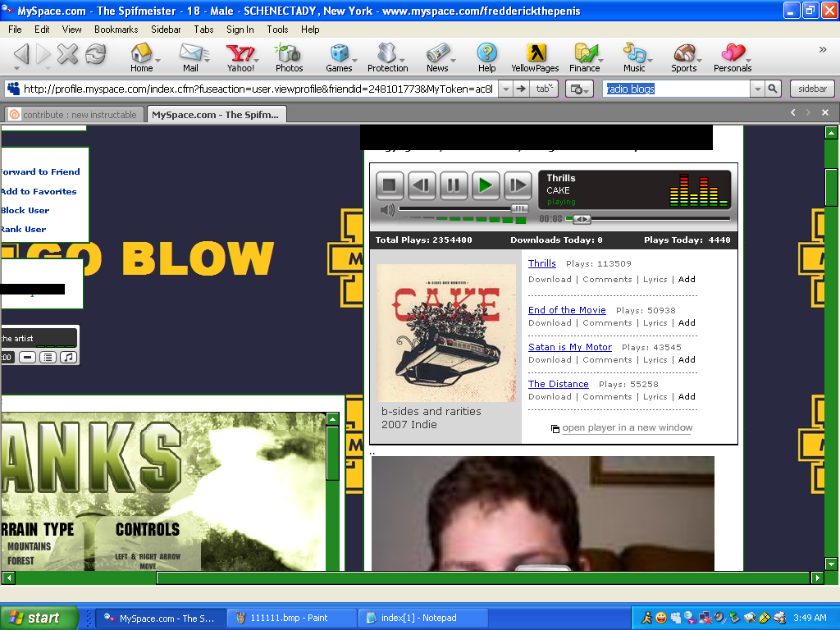Click the minimize button on the small artist player
This screenshot has height=630, width=840.
27,358
